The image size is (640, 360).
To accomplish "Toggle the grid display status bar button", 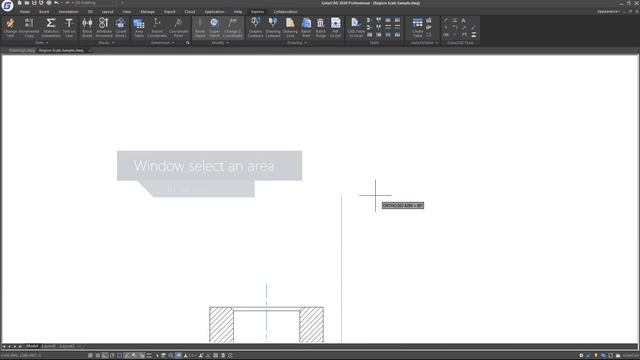I will click(x=98, y=356).
